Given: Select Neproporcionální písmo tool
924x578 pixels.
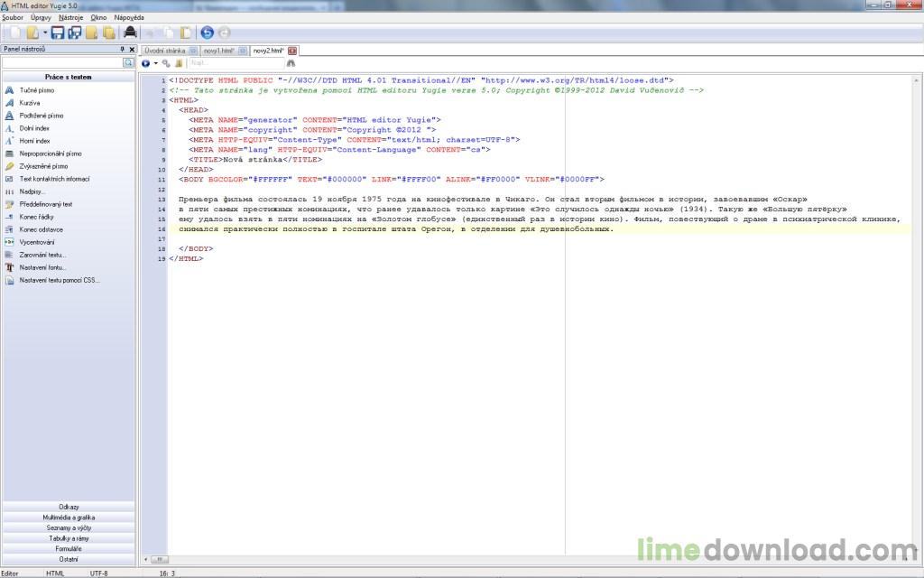Looking at the screenshot, I should [x=51, y=154].
